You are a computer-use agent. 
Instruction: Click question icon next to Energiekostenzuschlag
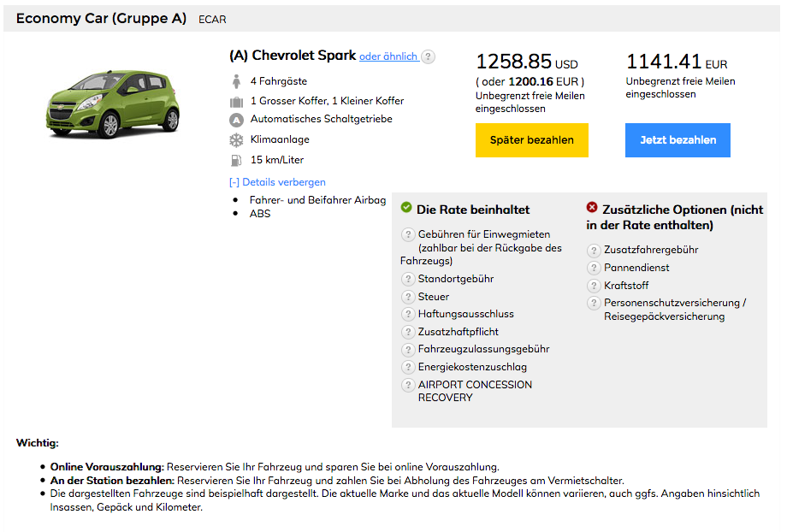[x=408, y=367]
